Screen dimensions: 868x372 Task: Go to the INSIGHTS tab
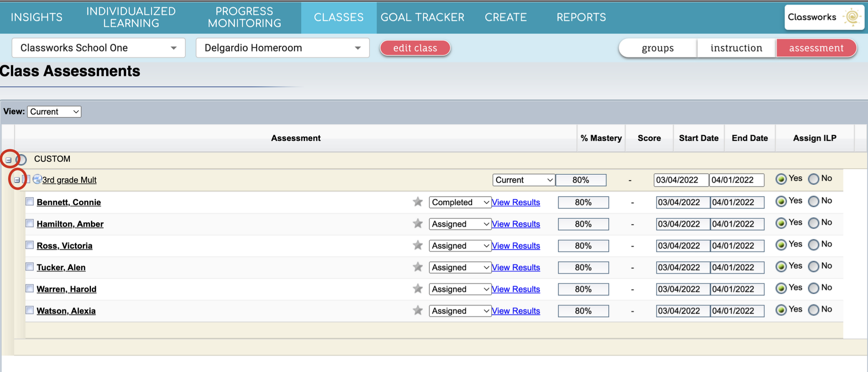(x=37, y=17)
